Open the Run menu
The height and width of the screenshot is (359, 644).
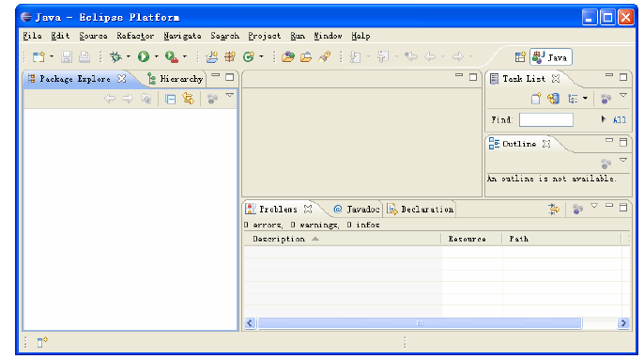[298, 37]
